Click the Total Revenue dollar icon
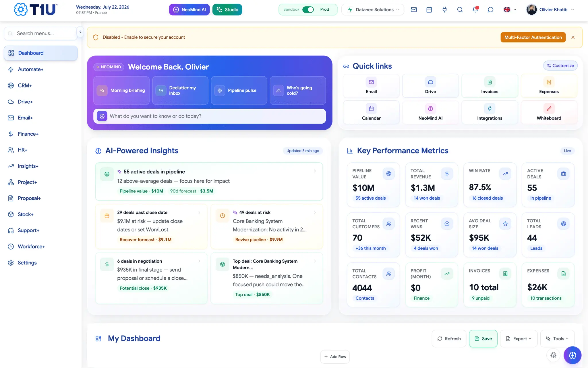This screenshot has height=368, width=588. 447,174
